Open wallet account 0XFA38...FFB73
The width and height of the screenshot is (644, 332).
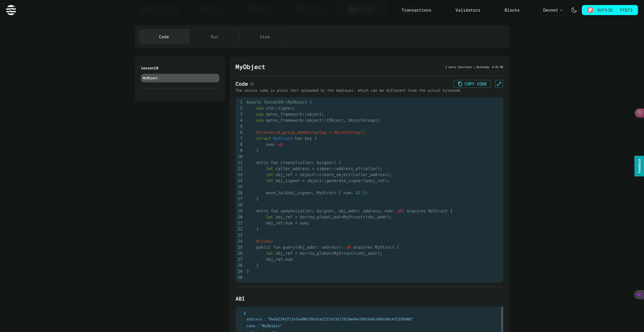click(610, 10)
